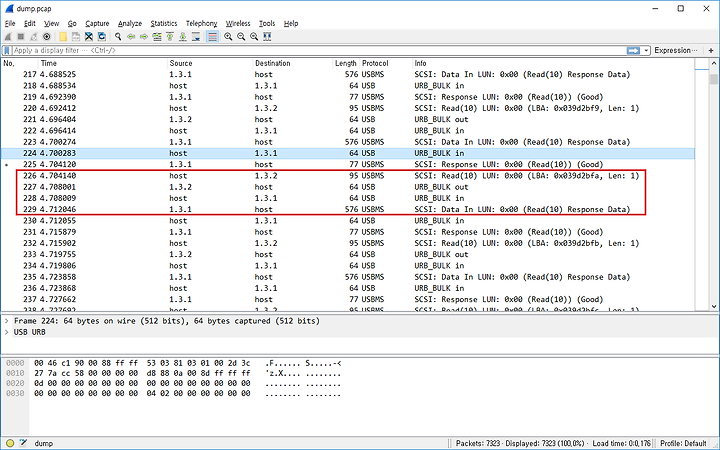The width and height of the screenshot is (720, 450).
Task: Click hex dump offset row 0010
Action: [15, 373]
